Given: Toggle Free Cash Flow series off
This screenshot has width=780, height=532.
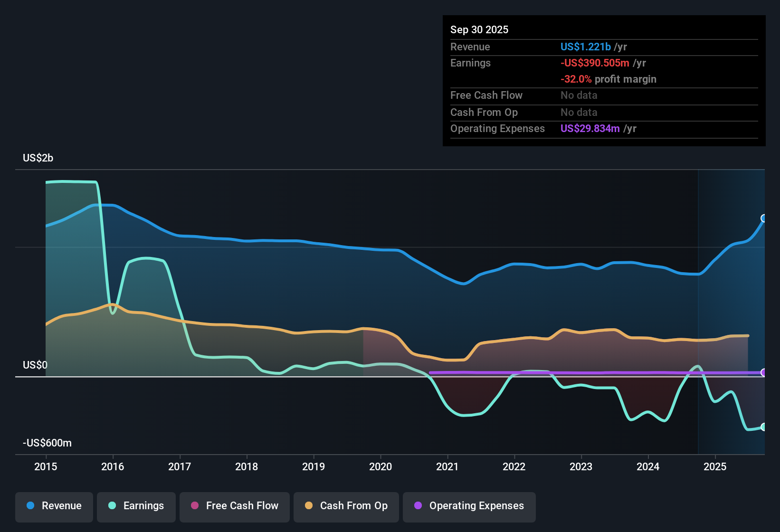Looking at the screenshot, I should click(x=234, y=506).
